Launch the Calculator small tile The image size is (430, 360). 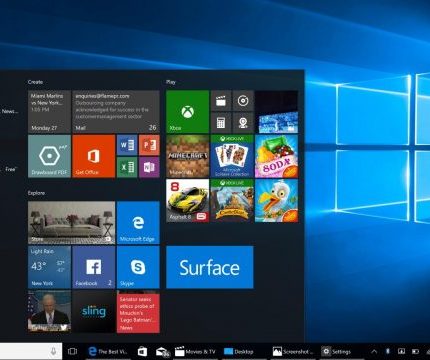click(221, 123)
